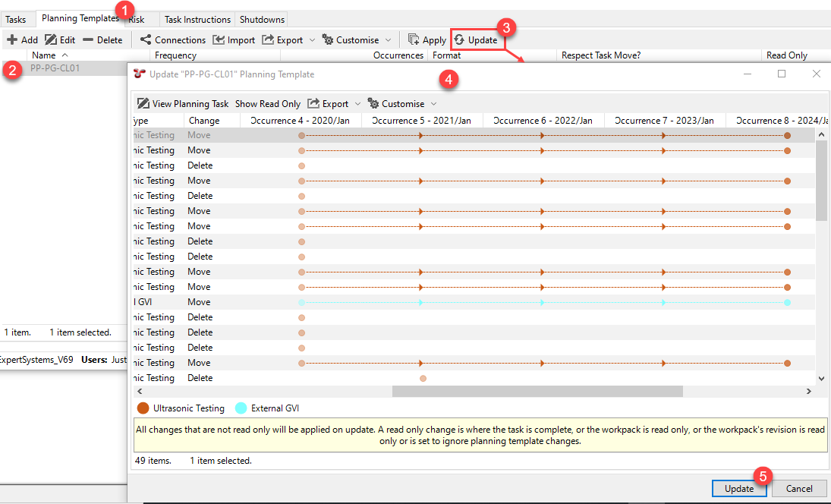Click the vertical scrollbar thumb

click(x=821, y=181)
